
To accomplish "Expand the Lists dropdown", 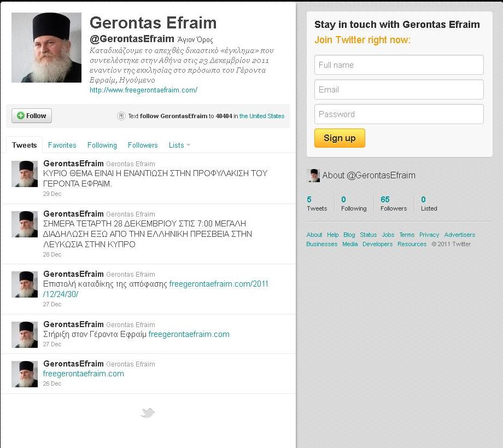I will pos(179,145).
